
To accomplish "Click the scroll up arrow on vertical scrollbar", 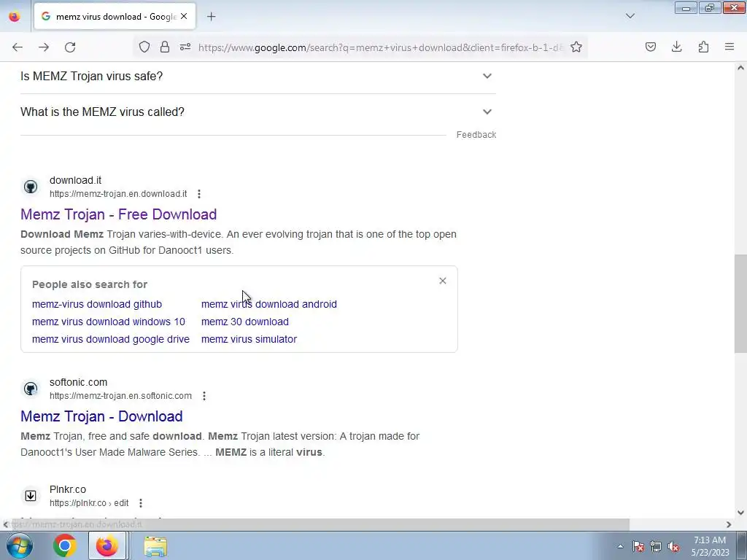I will pos(740,68).
